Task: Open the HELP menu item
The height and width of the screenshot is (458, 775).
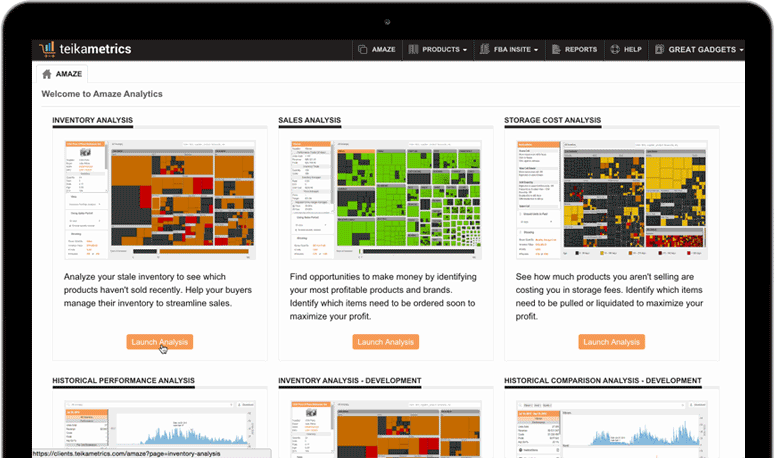Action: pos(626,49)
